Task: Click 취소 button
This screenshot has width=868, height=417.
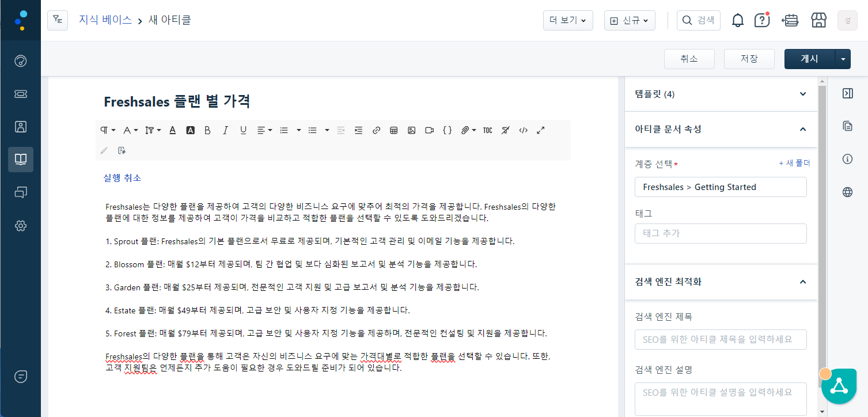Action: click(689, 59)
